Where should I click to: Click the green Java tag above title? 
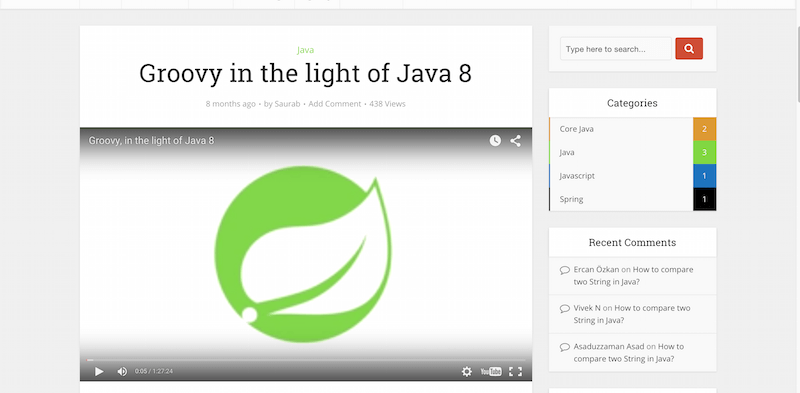(x=306, y=50)
